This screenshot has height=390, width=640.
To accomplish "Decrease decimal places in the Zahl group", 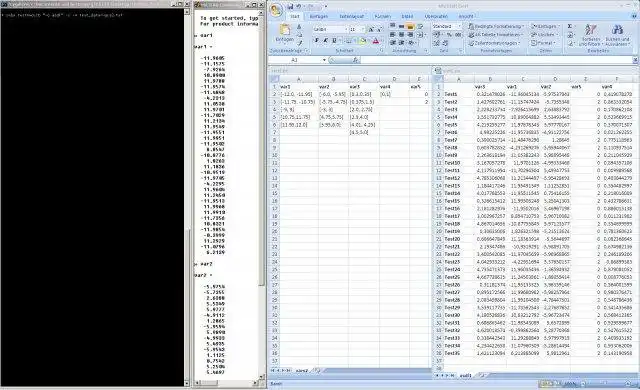I will [444, 43].
